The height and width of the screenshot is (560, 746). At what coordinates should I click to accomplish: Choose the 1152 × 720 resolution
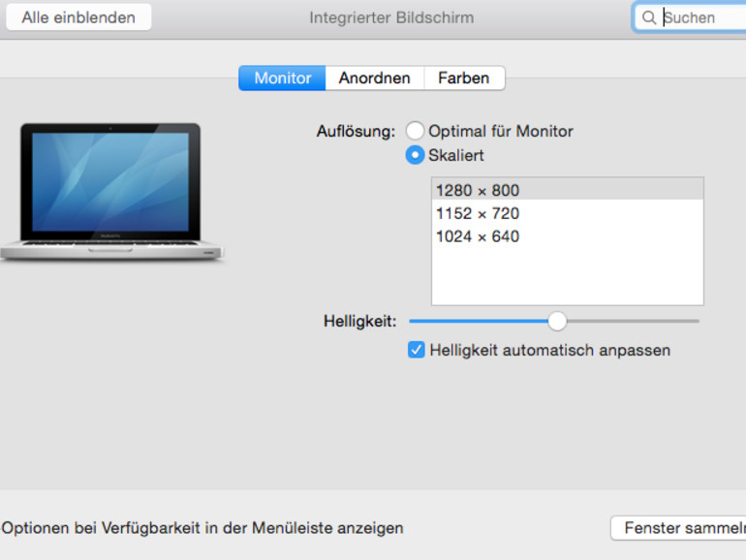point(567,213)
